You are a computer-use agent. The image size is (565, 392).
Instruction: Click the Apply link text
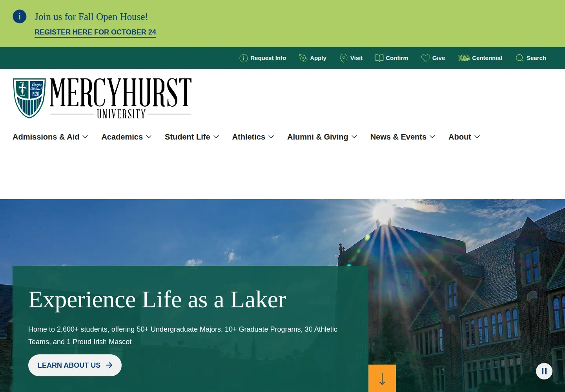[x=318, y=58]
